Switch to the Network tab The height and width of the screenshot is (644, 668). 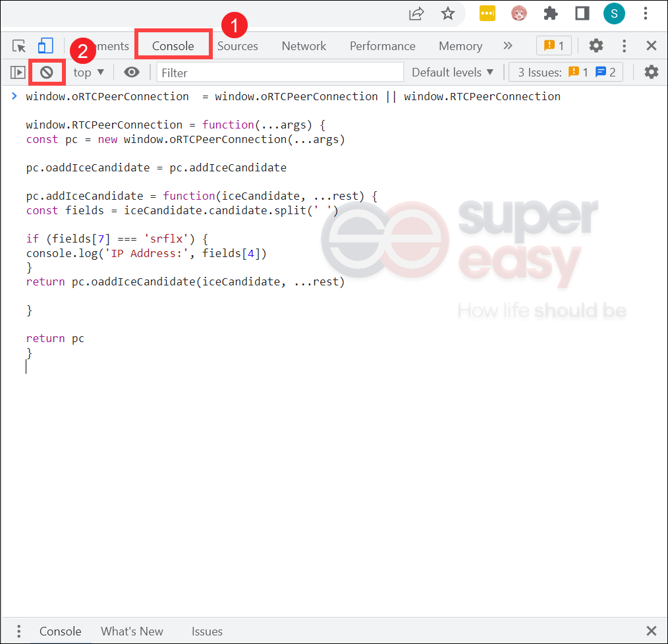(304, 46)
